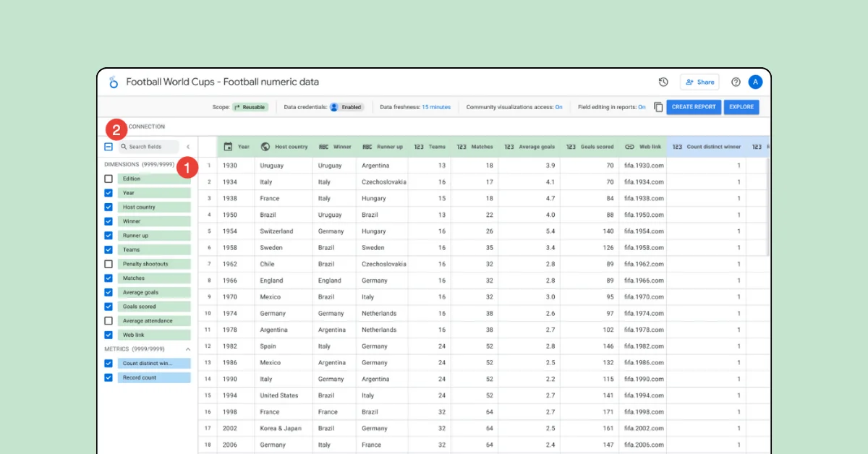Click the Enabled credentials chip
This screenshot has width=868, height=454.
346,107
